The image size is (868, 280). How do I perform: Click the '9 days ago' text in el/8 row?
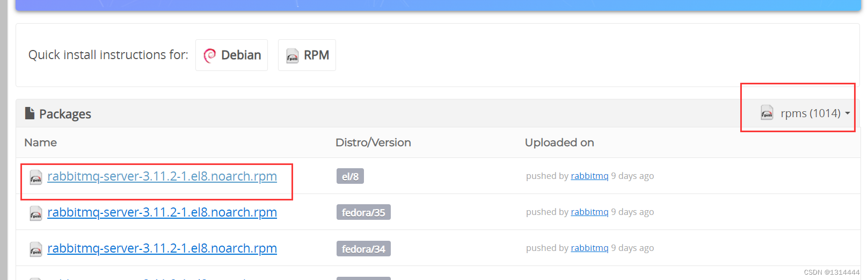(632, 176)
